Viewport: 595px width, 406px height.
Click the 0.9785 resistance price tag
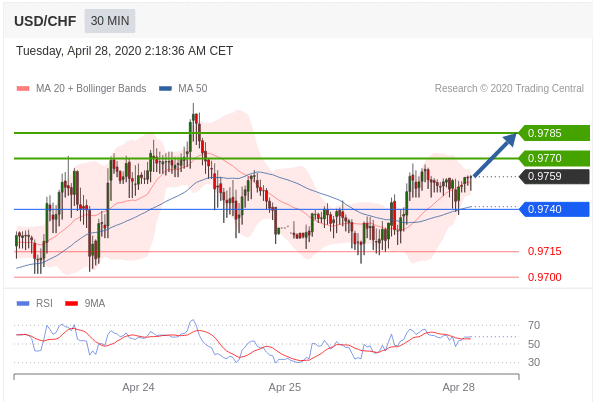[x=554, y=133]
